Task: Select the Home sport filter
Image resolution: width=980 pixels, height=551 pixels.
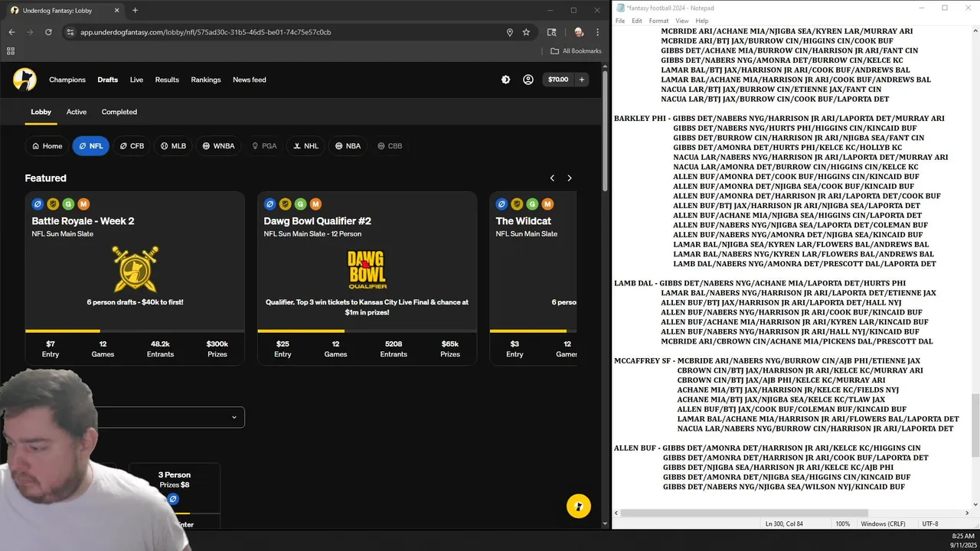Action: 47,146
